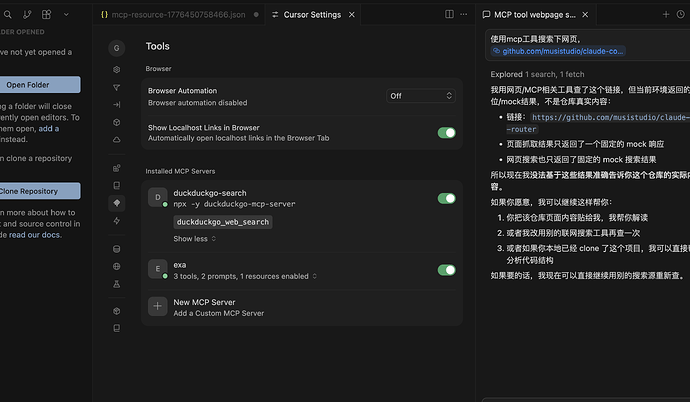Click the 'Tools' heading text
Screen dimensions: 690x402
(158, 46)
